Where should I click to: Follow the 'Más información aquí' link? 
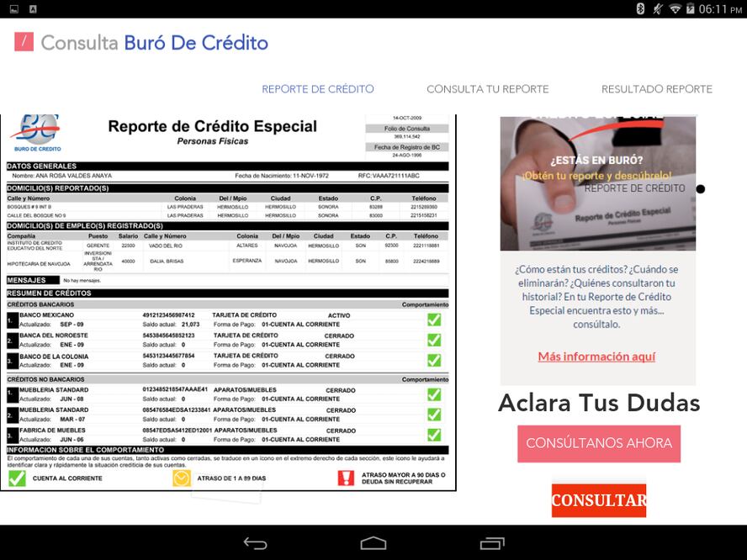596,357
